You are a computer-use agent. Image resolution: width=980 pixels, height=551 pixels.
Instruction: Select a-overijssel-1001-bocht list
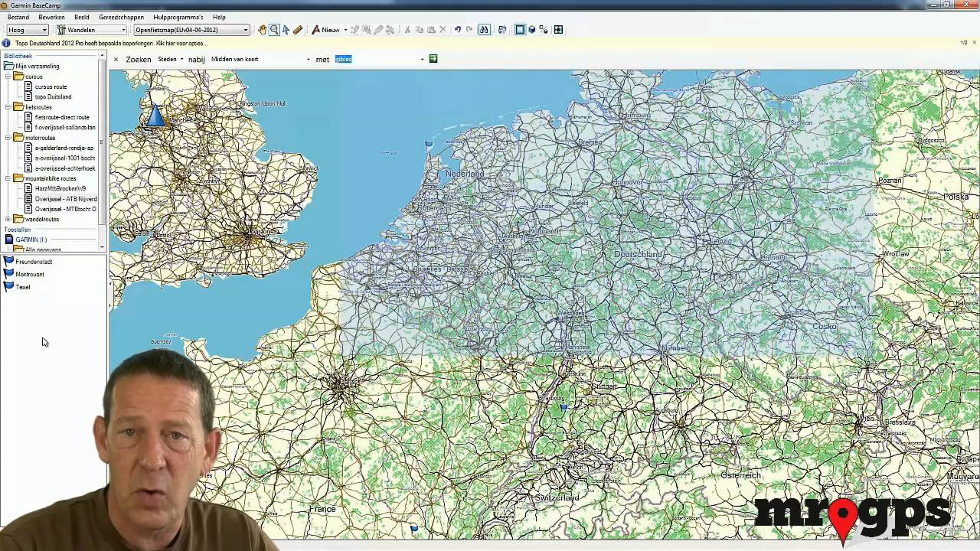tap(65, 158)
